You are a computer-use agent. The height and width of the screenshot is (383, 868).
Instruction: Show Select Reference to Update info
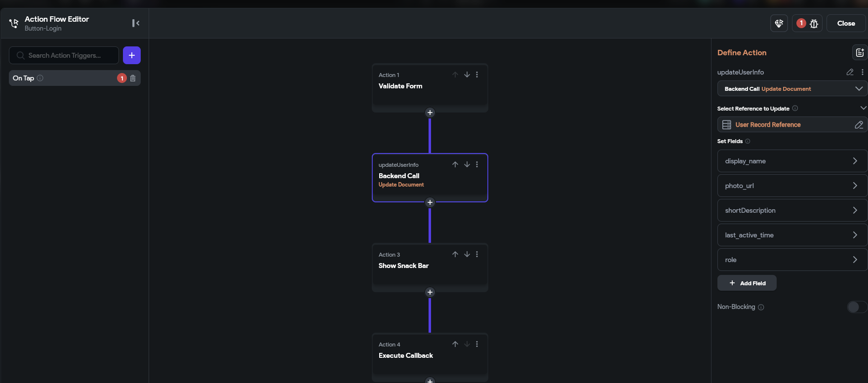point(795,109)
